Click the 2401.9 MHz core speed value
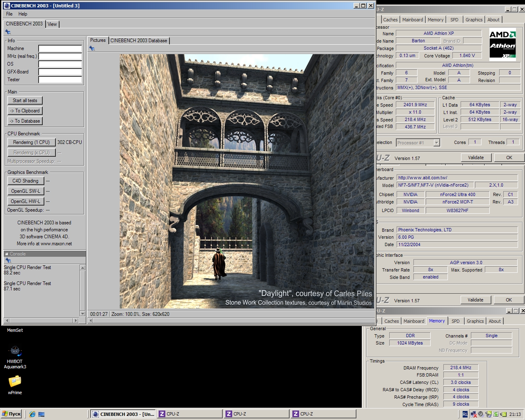525x420 pixels. (x=415, y=105)
